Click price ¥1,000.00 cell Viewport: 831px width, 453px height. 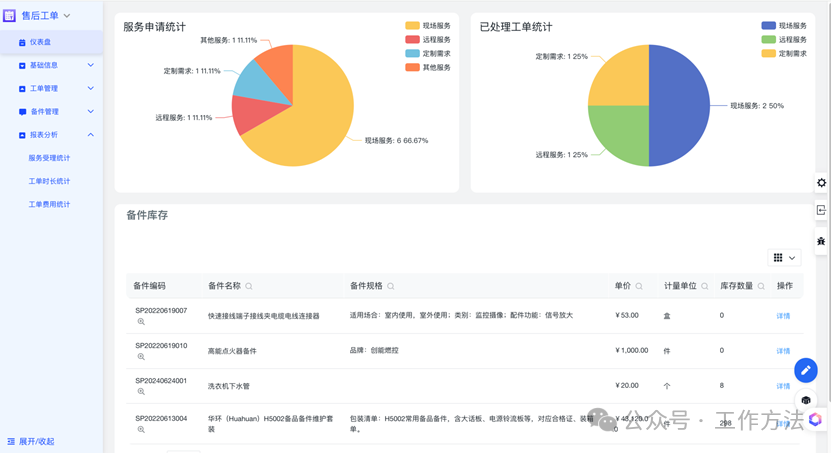coord(632,350)
